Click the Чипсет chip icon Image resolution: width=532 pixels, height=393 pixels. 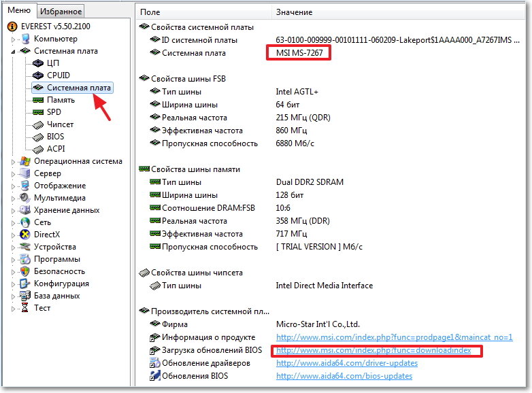tap(38, 125)
